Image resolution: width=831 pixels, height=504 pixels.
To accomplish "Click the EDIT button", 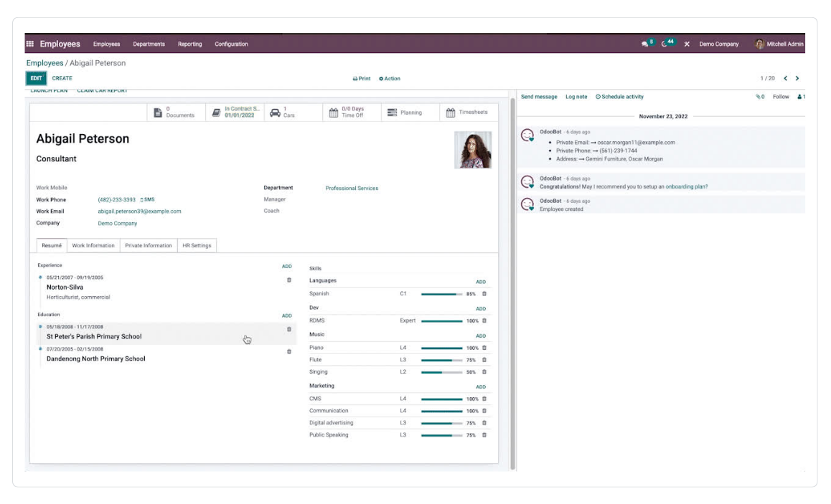I will [36, 77].
